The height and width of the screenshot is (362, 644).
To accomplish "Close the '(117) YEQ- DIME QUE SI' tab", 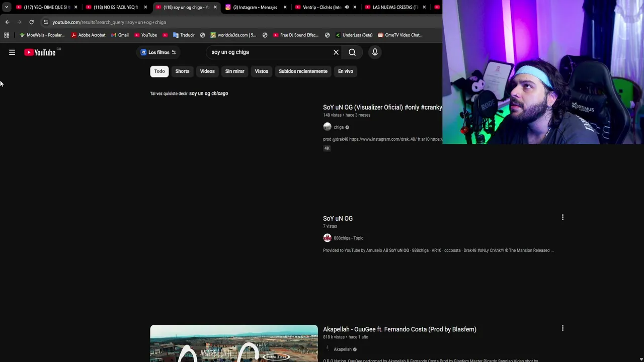I will pos(76,7).
